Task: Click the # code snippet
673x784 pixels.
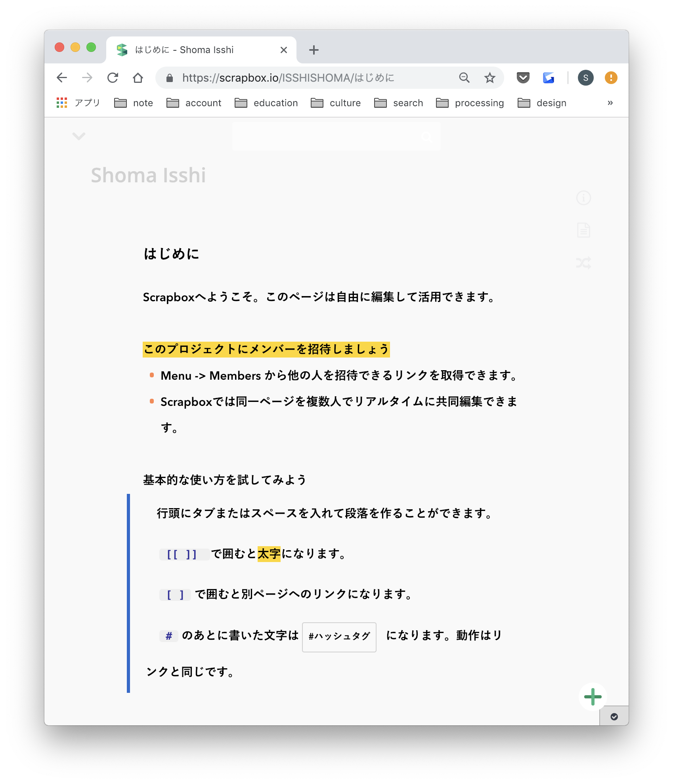Action: click(x=169, y=636)
